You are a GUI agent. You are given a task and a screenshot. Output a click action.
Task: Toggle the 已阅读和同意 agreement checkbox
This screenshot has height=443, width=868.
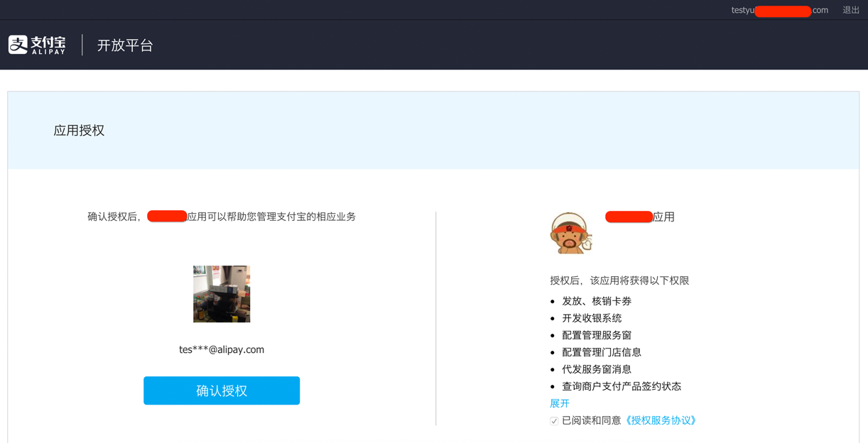coord(554,421)
